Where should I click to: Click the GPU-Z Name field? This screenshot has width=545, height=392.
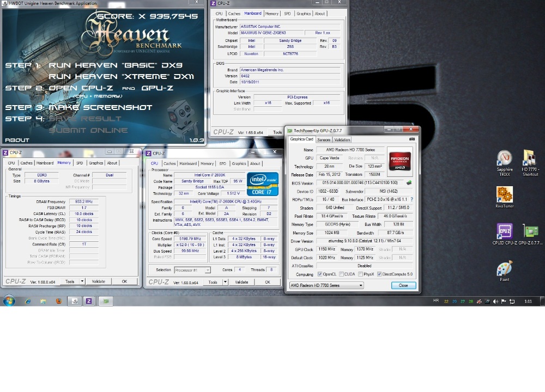[350, 150]
